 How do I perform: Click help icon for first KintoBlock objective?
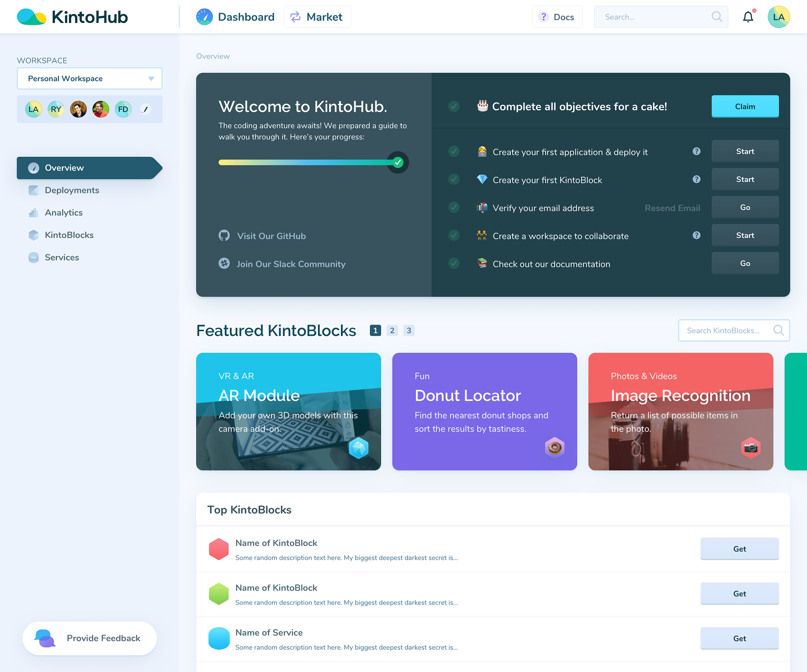(x=696, y=179)
